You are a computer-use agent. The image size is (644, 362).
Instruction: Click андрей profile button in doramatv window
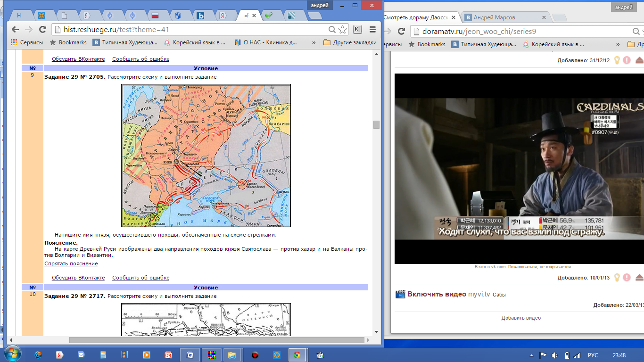624,7
